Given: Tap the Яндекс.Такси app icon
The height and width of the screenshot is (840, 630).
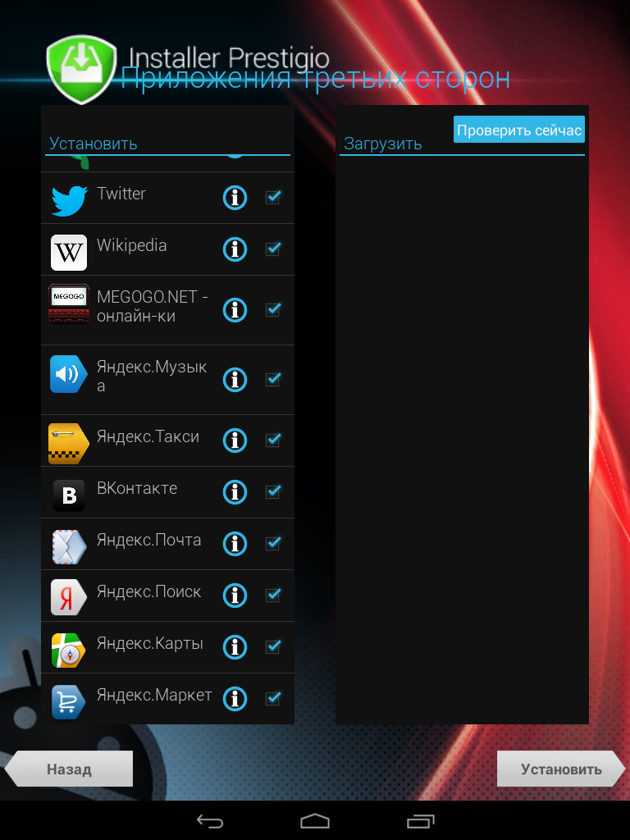Looking at the screenshot, I should pyautogui.click(x=69, y=443).
